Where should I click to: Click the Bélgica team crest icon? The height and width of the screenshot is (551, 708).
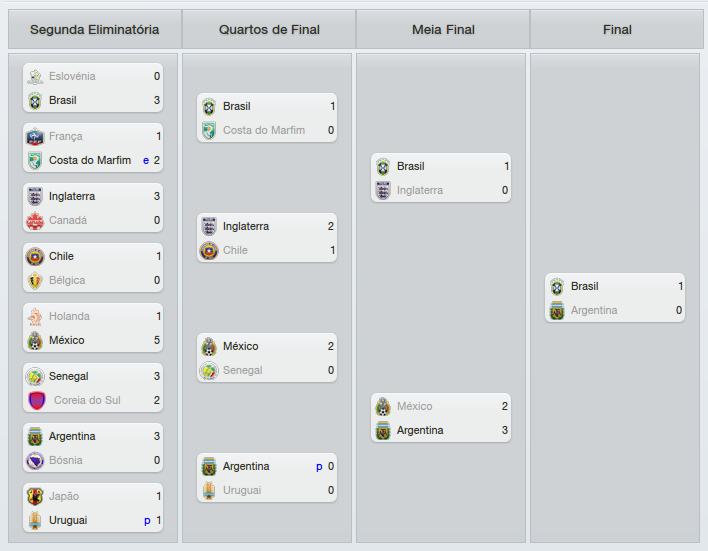click(x=35, y=280)
